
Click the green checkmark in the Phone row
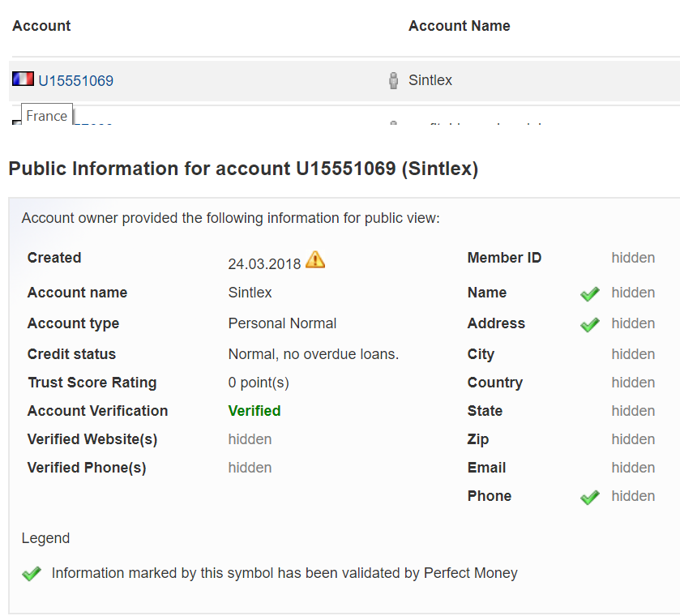point(590,497)
